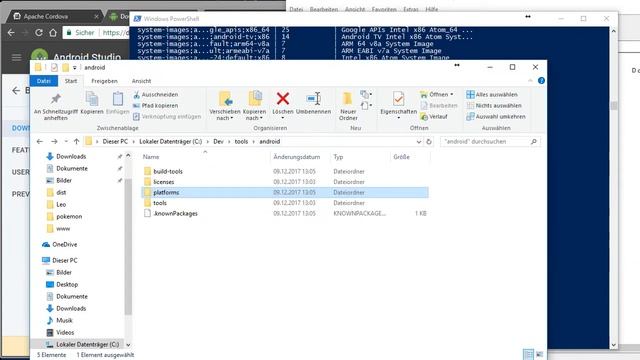
Task: Select the licenses folder
Action: point(285,182)
